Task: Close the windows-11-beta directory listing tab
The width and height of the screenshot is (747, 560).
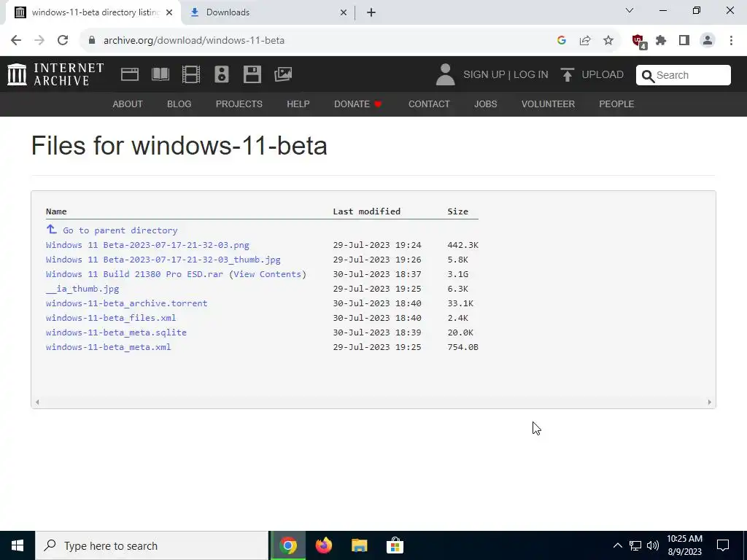Action: tap(169, 12)
